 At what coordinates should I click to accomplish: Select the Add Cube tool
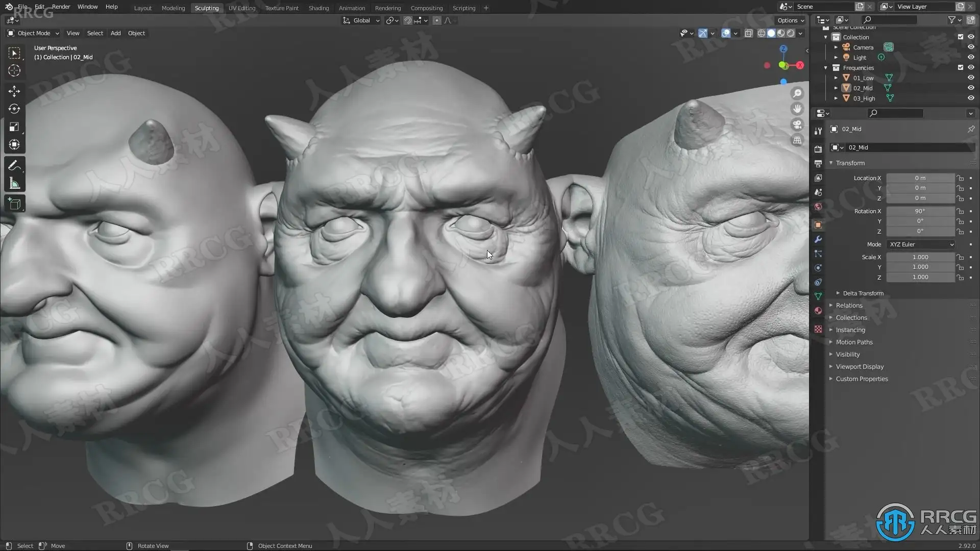14,204
